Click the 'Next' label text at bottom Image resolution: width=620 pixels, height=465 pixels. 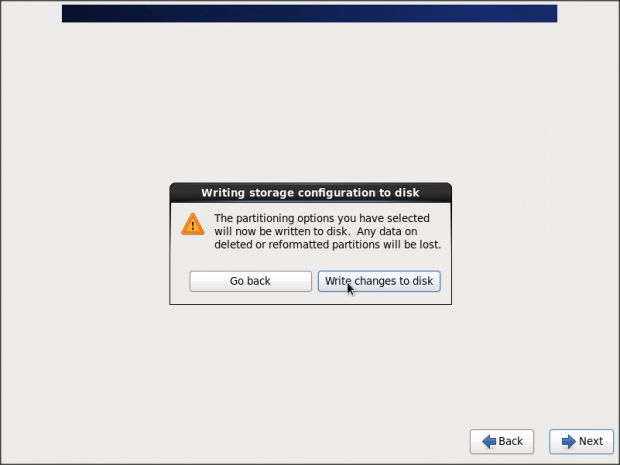tap(590, 441)
